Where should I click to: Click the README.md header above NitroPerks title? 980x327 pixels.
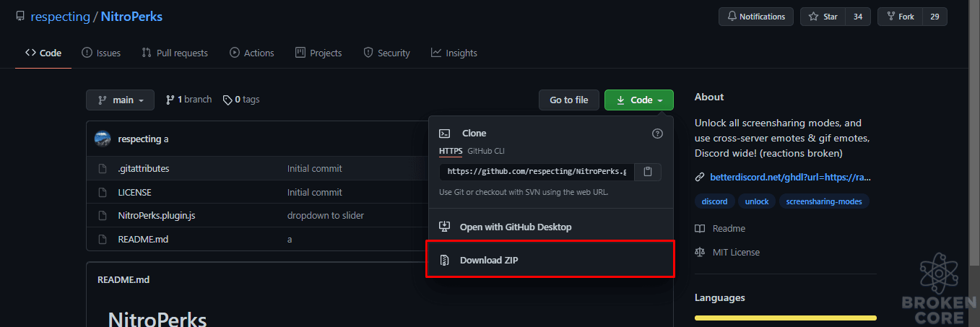click(x=123, y=279)
